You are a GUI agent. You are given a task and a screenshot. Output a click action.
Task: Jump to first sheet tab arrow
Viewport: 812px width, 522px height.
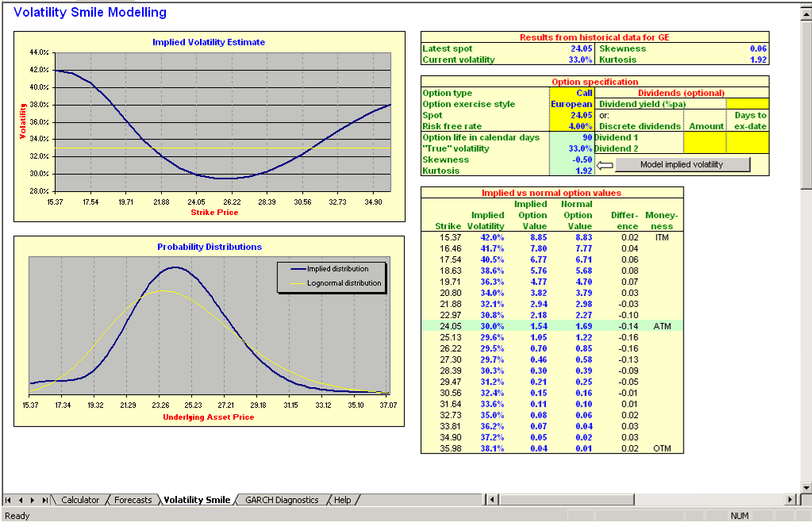pos(8,500)
